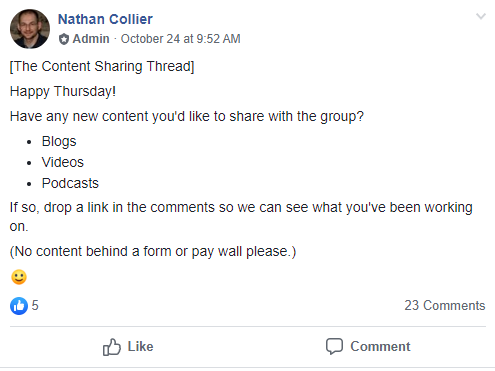The image size is (495, 371).
Task: Open the October 24 at 9:52 AM timestamp
Action: point(180,39)
